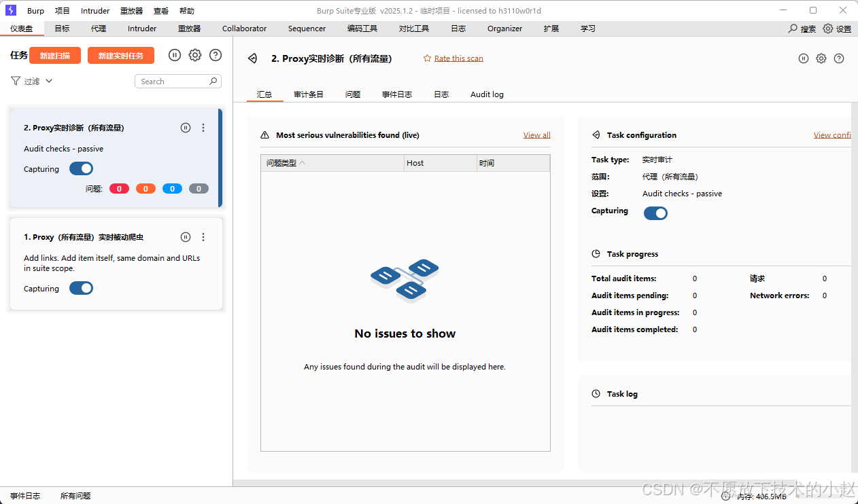This screenshot has height=504, width=858.
Task: Open the tasks help question mark icon
Action: click(x=216, y=55)
